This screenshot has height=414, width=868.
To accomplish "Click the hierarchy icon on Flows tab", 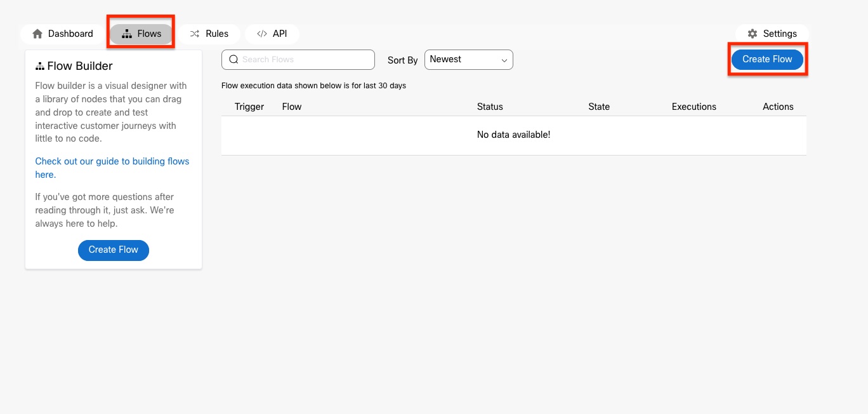I will (127, 34).
